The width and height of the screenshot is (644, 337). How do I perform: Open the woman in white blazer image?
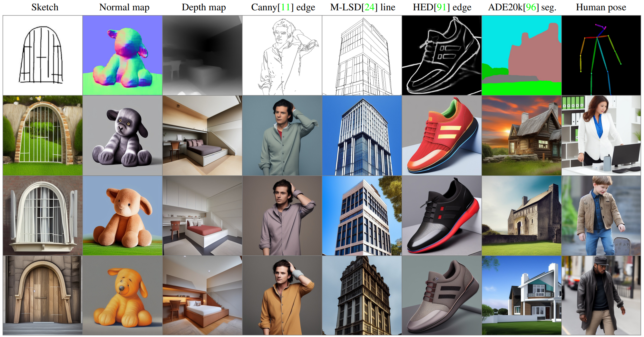tap(601, 136)
